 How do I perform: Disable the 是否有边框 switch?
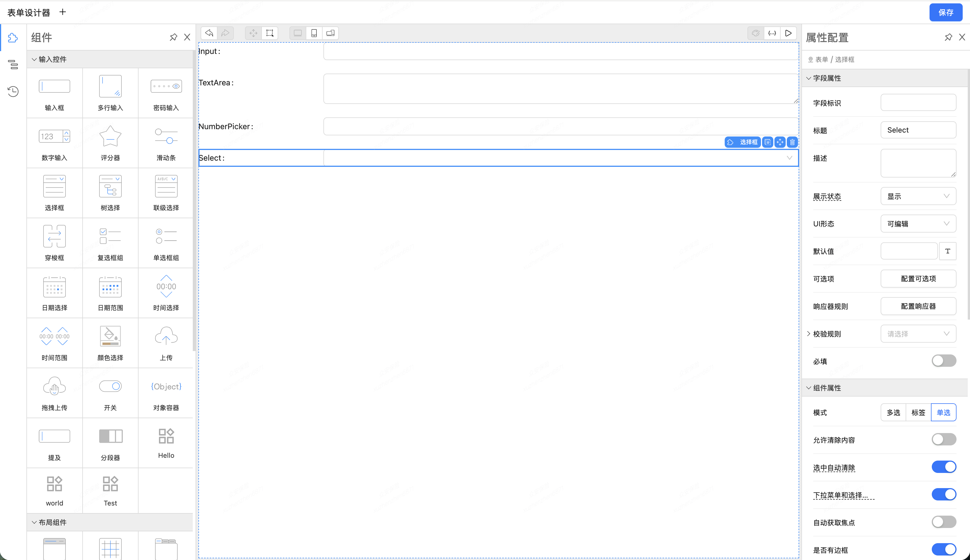(x=944, y=550)
